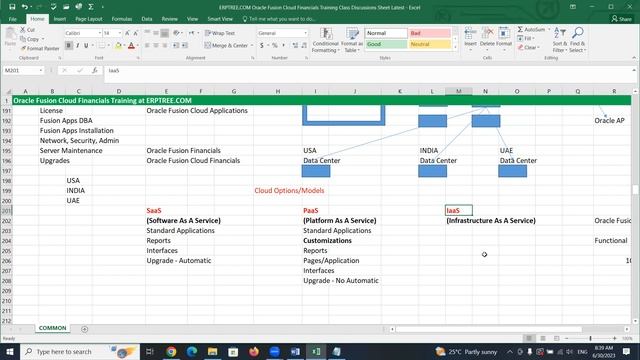Save the workbook from Quick Access toolbar

tap(12, 7)
